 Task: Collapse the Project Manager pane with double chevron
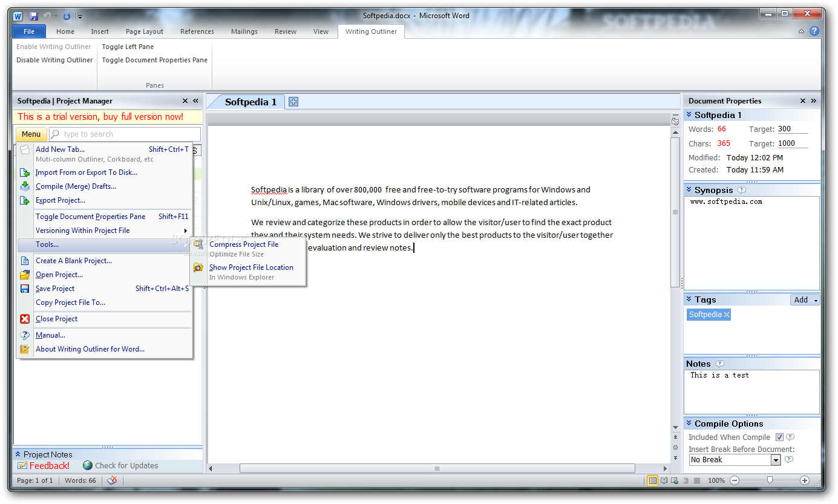[x=195, y=101]
